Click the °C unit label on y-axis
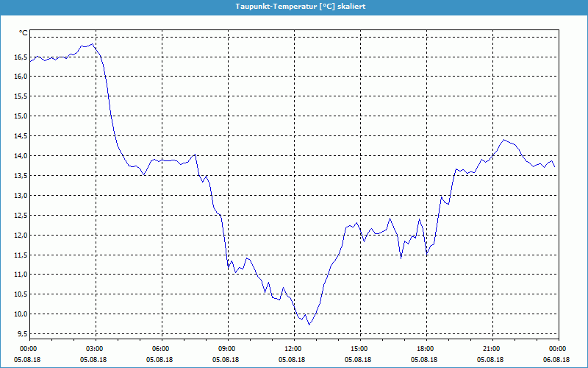Screen dimensions: 588x368 (24, 33)
